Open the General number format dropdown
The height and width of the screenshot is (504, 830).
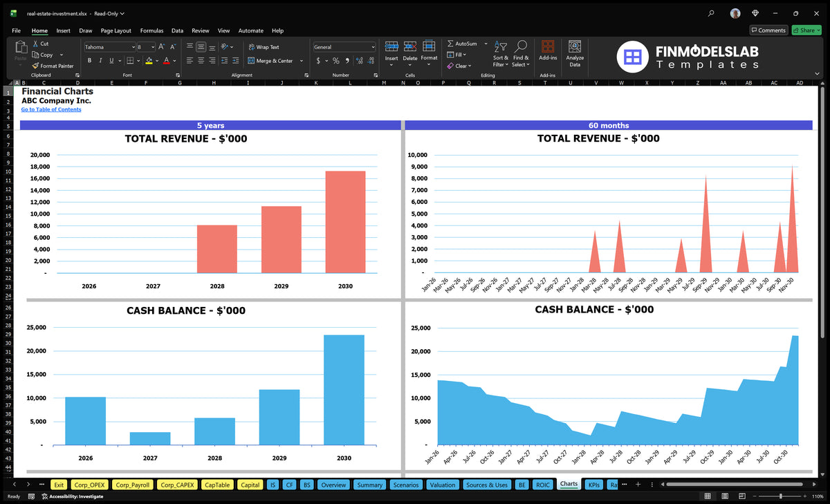coord(373,47)
